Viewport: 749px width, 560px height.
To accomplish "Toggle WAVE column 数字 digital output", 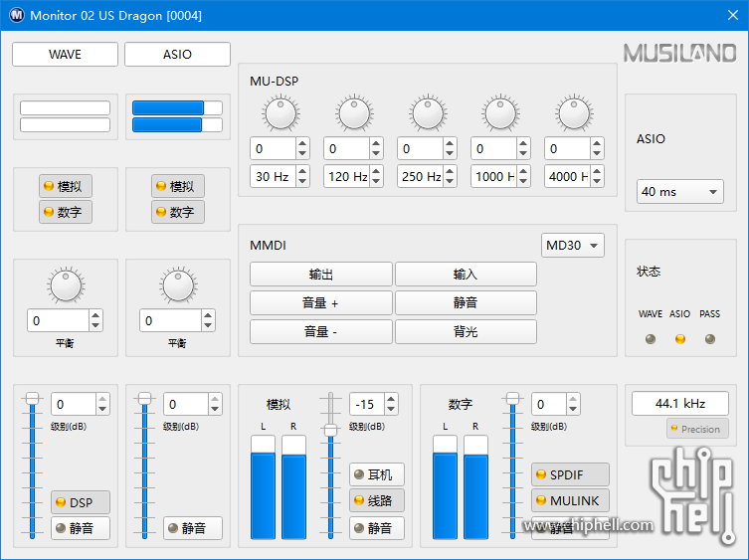I will [66, 212].
